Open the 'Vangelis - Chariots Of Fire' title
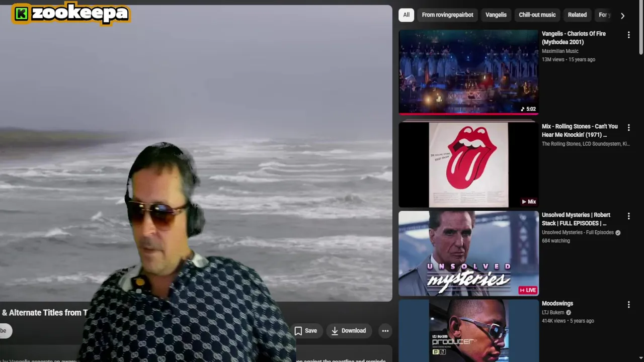 pos(574,38)
